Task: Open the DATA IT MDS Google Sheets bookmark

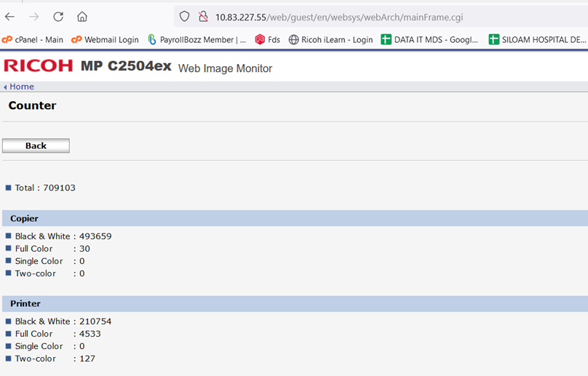Action: pos(429,39)
